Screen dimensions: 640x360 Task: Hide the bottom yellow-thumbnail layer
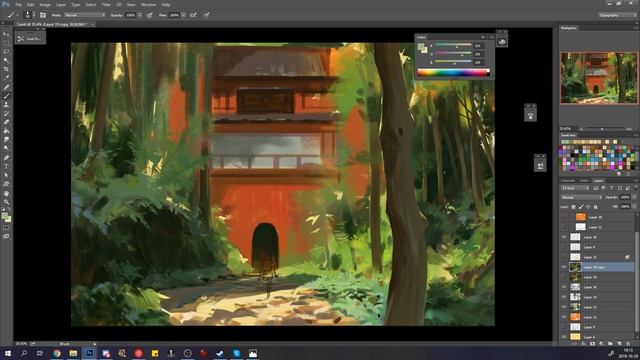(564, 337)
